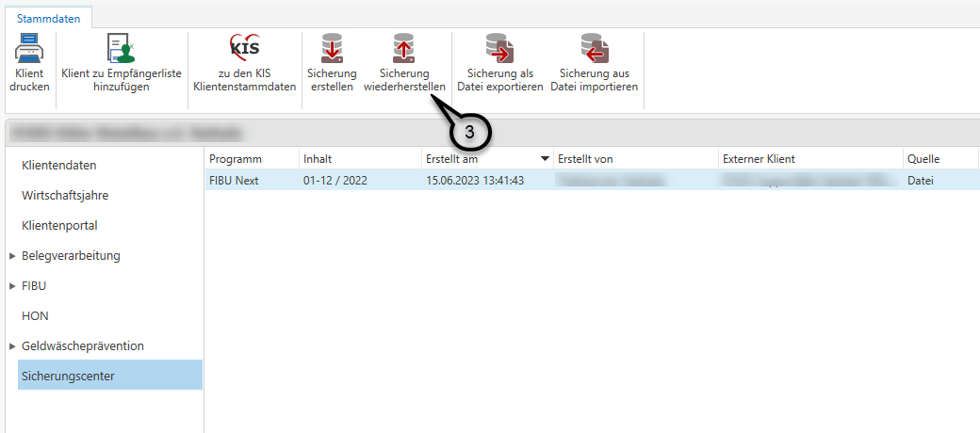Import via Sicherung aus Datei importieren
980x433 pixels.
[594, 48]
